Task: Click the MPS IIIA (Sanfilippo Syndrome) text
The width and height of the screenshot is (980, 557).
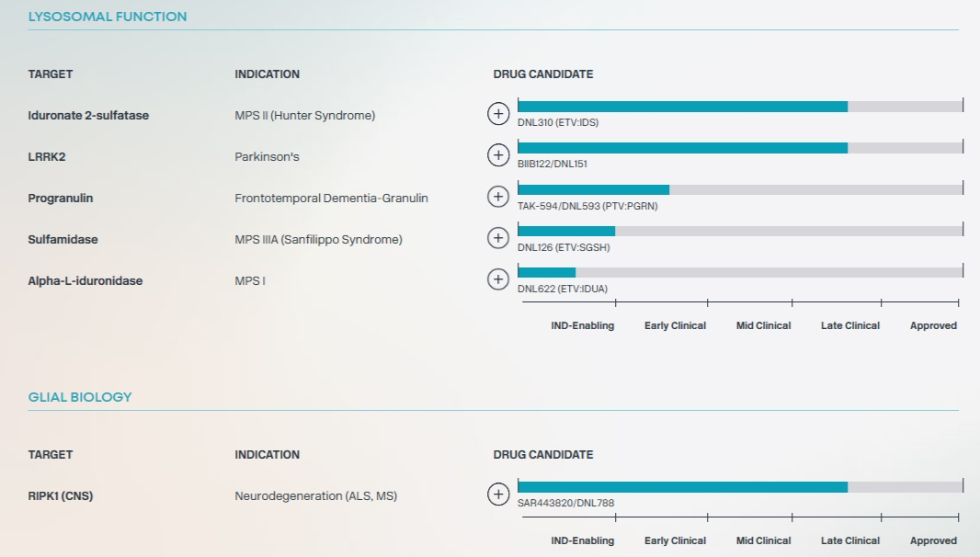Action: point(318,240)
